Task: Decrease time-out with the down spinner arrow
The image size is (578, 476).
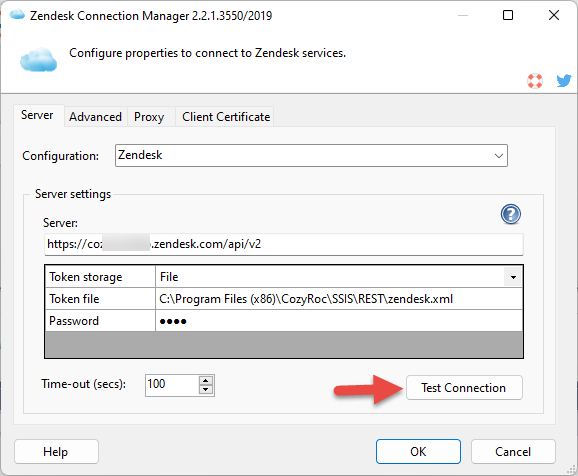Action: point(206,390)
